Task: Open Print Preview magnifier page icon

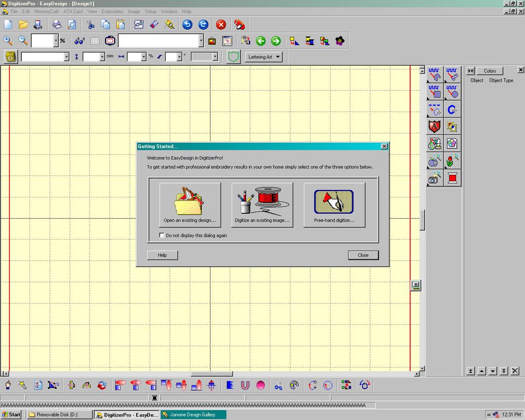Action: [x=72, y=25]
